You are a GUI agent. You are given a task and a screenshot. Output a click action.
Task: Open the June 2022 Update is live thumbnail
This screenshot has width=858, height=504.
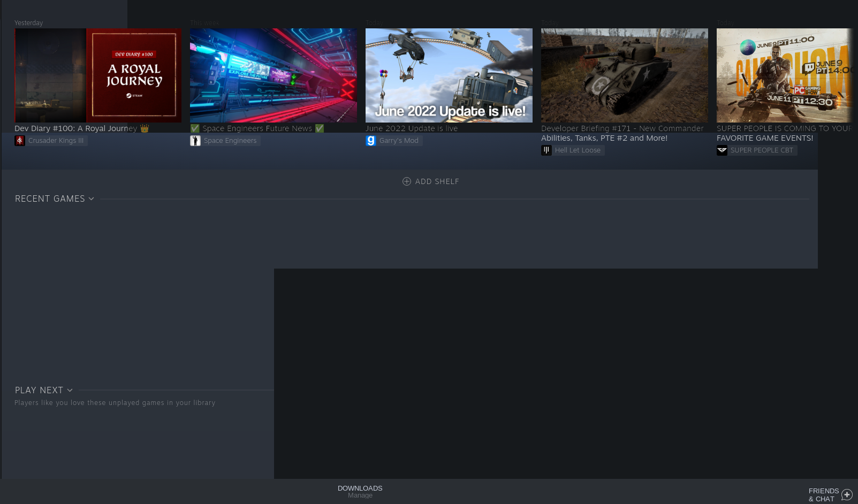[x=449, y=75]
